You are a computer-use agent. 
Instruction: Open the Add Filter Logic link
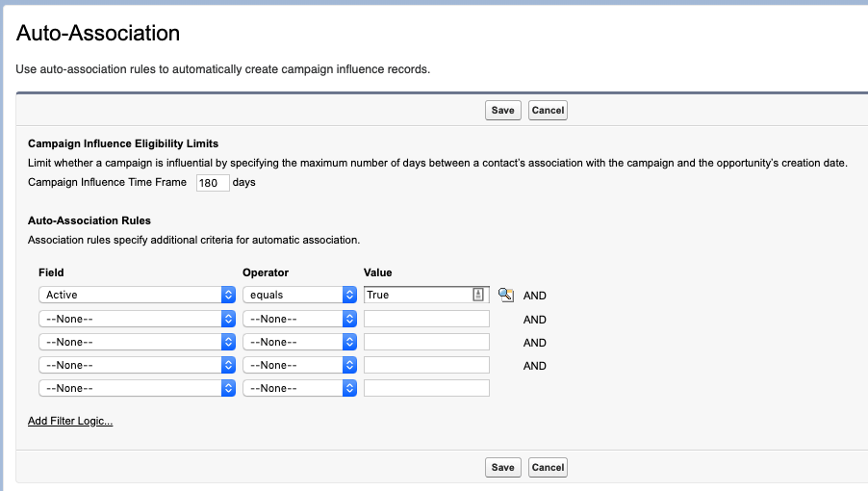[70, 421]
